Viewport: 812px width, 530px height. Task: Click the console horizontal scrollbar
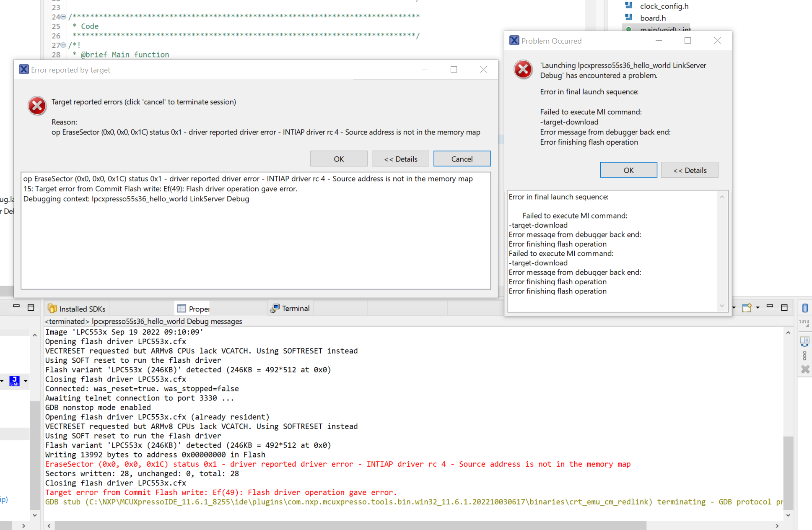[350, 525]
